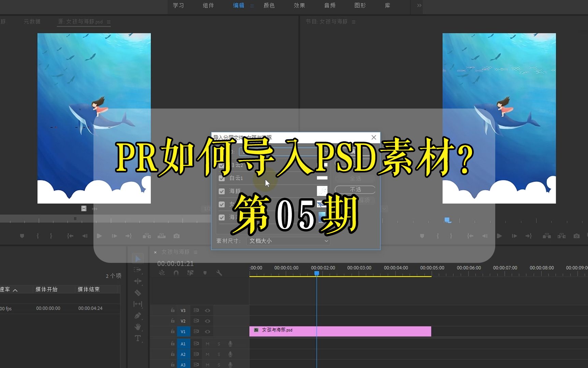The image size is (588, 368).
Task: Click Overwrite button in Source monitor
Action: [162, 236]
